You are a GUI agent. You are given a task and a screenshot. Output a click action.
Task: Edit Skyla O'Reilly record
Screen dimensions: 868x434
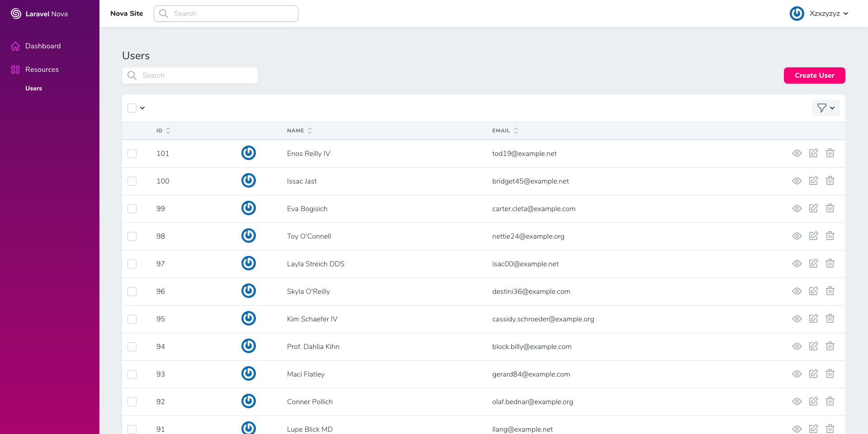click(x=813, y=291)
